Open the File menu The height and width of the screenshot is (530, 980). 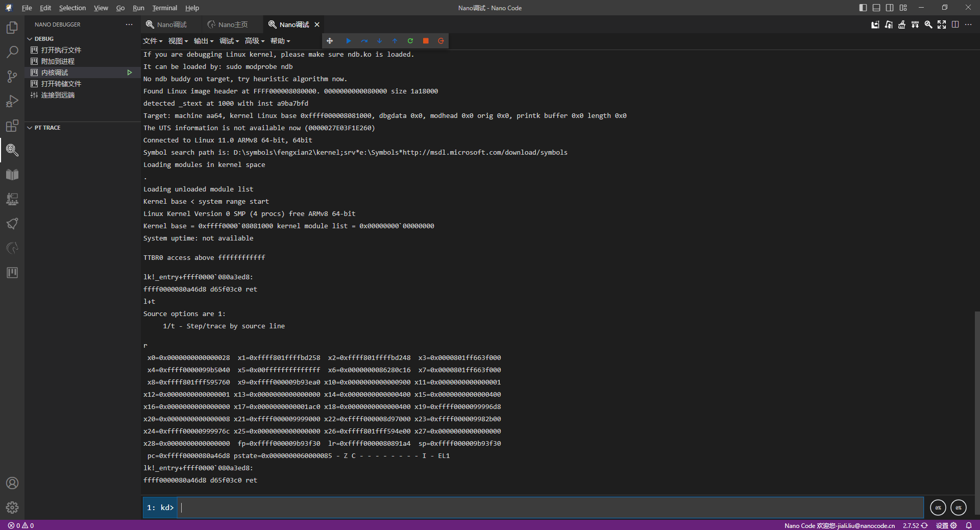point(27,8)
